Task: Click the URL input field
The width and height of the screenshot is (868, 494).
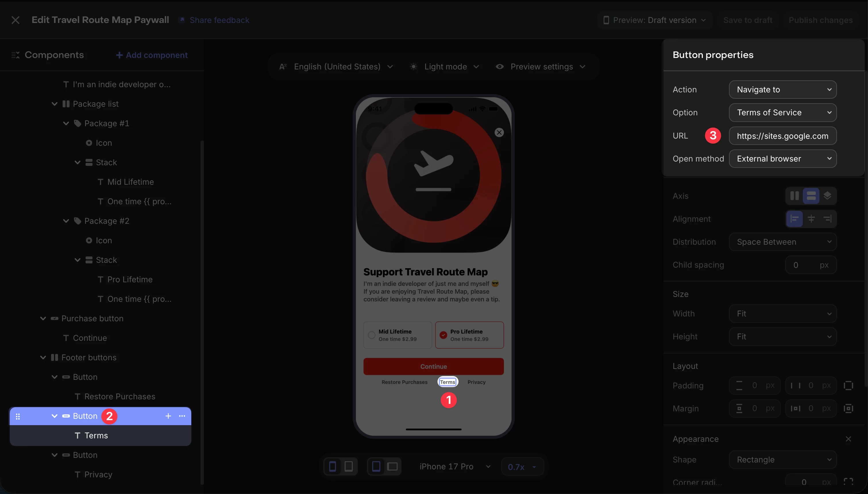Action: [782, 136]
